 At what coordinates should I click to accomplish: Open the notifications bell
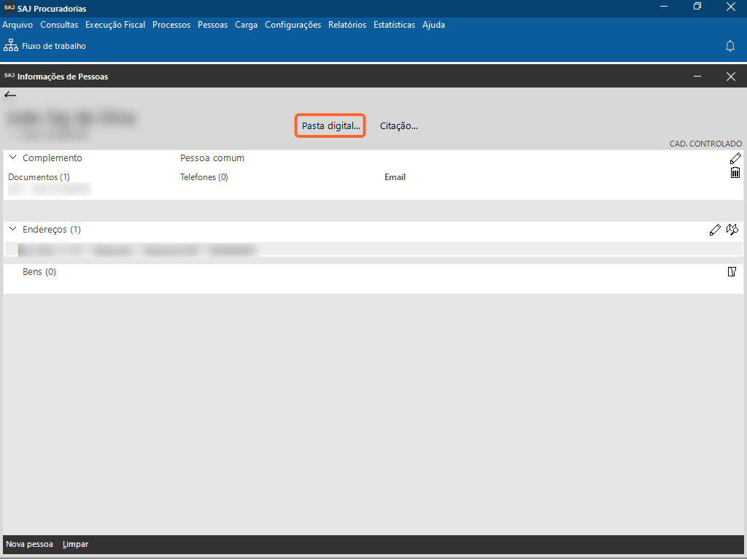[x=729, y=46]
